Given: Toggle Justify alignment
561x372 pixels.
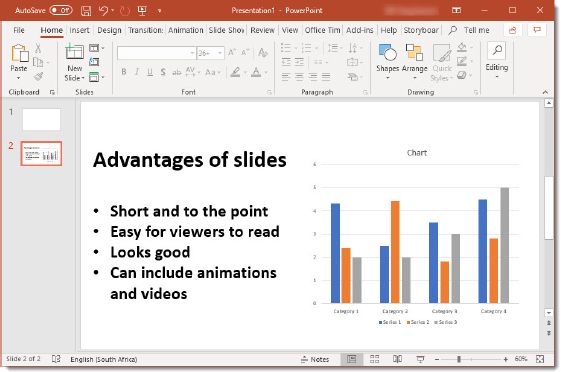Looking at the screenshot, I should coord(326,77).
